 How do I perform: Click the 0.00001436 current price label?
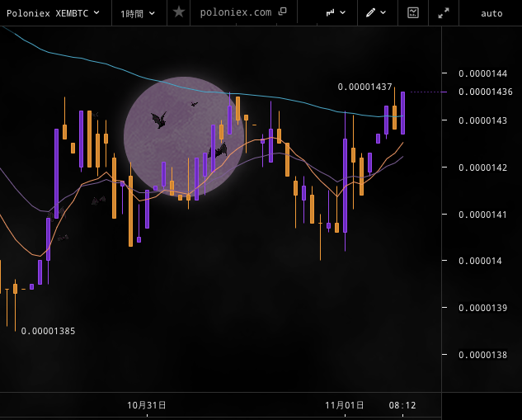486,92
